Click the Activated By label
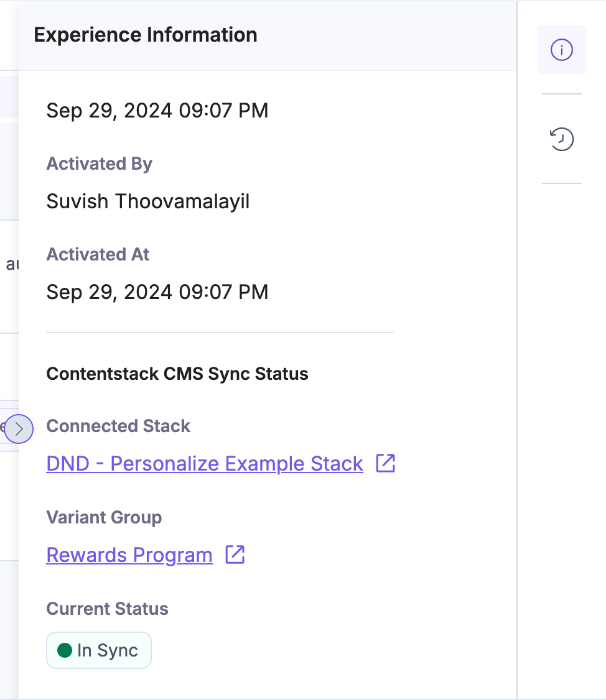Image resolution: width=606 pixels, height=700 pixels. pos(100,163)
